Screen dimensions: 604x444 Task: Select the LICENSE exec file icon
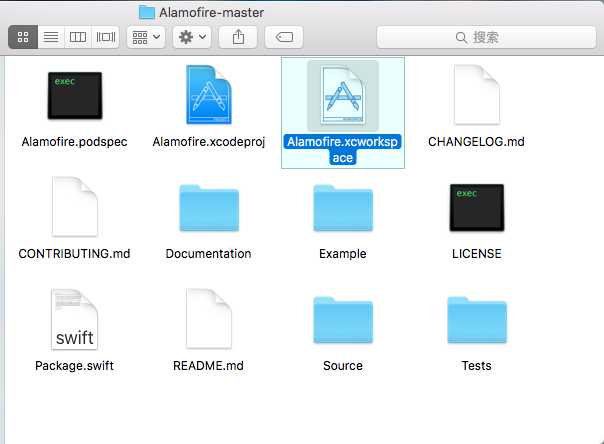(x=477, y=208)
